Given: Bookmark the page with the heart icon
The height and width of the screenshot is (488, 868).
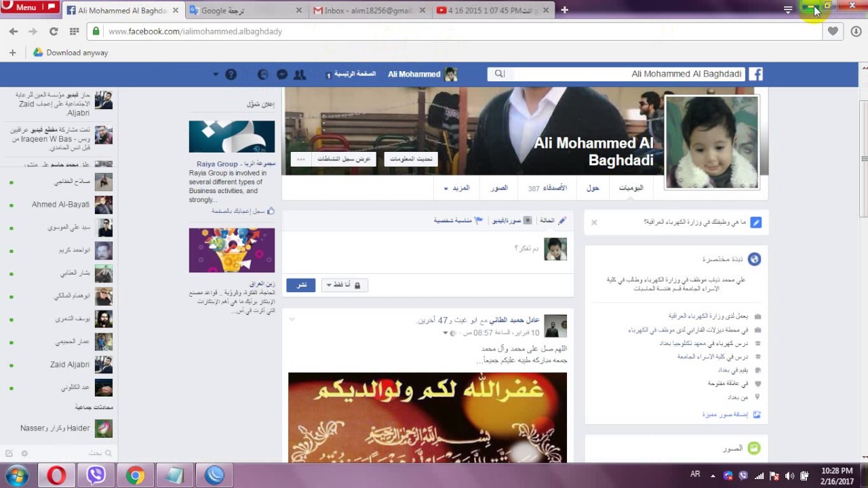Looking at the screenshot, I should tap(833, 31).
